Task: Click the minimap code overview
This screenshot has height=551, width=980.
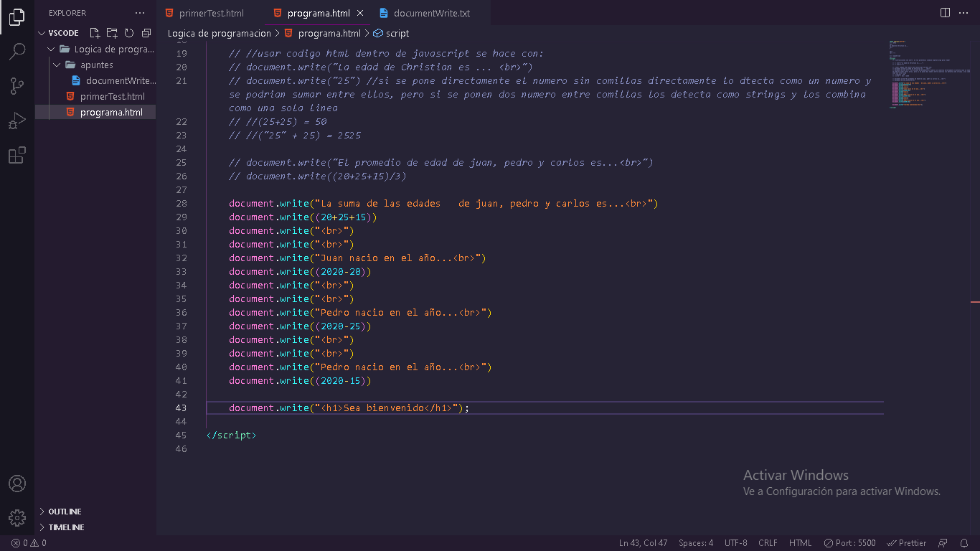Action: coord(930,74)
